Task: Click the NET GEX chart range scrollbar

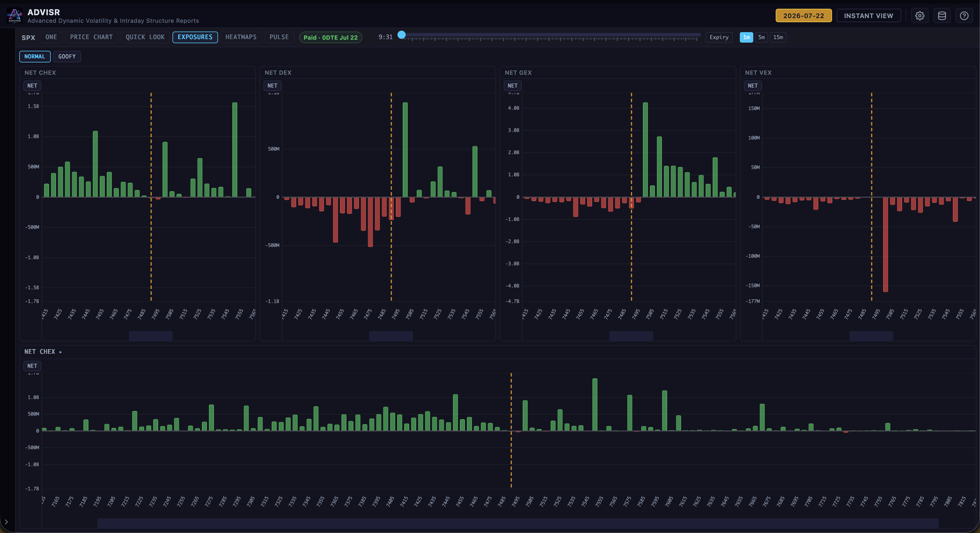Action: tap(631, 336)
